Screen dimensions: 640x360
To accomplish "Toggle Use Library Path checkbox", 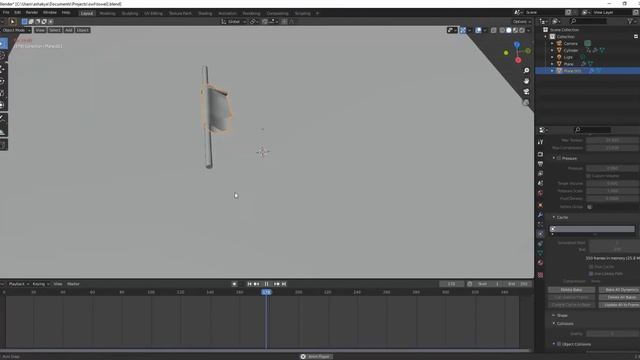I will click(591, 273).
